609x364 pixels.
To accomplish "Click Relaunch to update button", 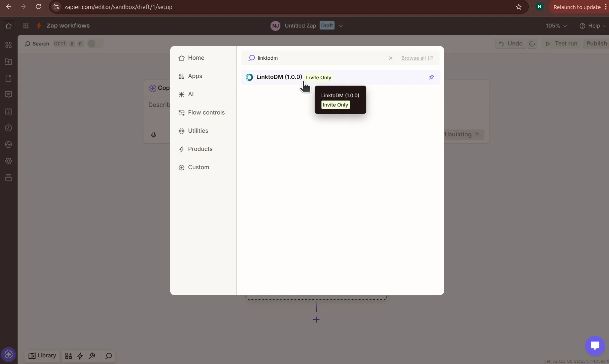I will [577, 7].
